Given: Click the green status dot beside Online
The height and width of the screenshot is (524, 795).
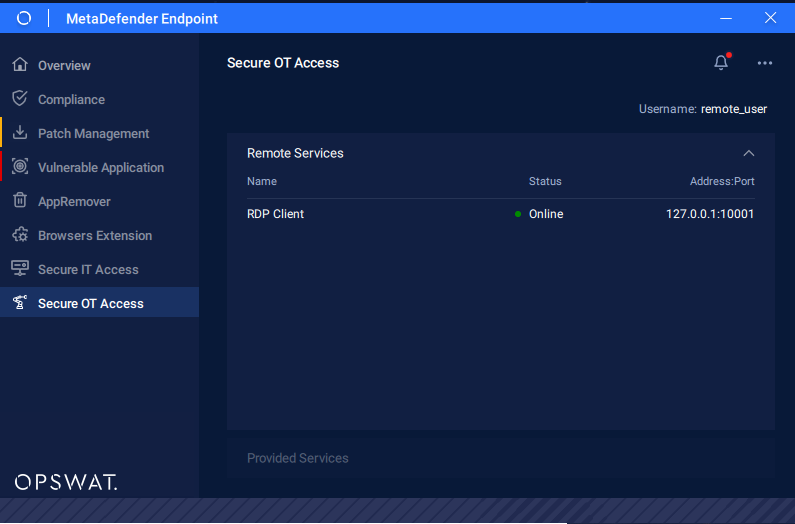Looking at the screenshot, I should [x=518, y=214].
